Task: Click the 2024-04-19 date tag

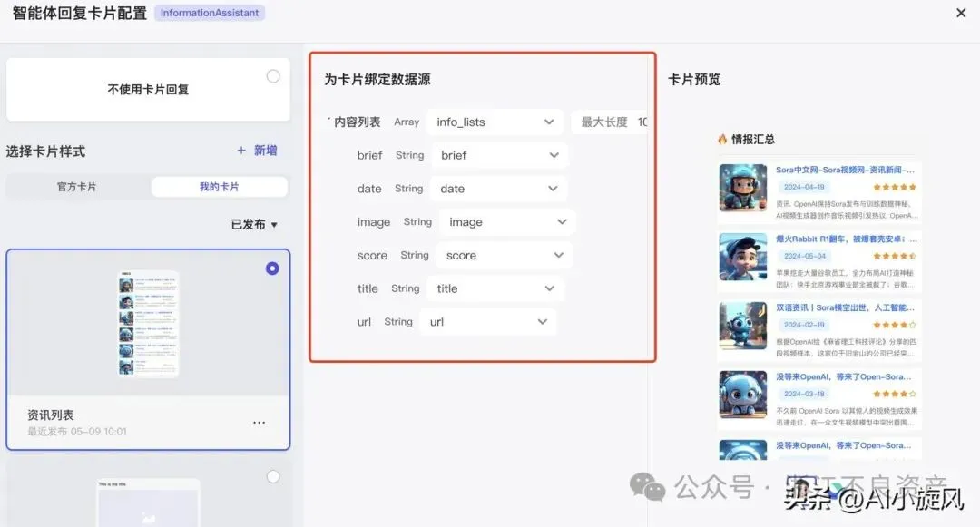Action: (x=804, y=187)
